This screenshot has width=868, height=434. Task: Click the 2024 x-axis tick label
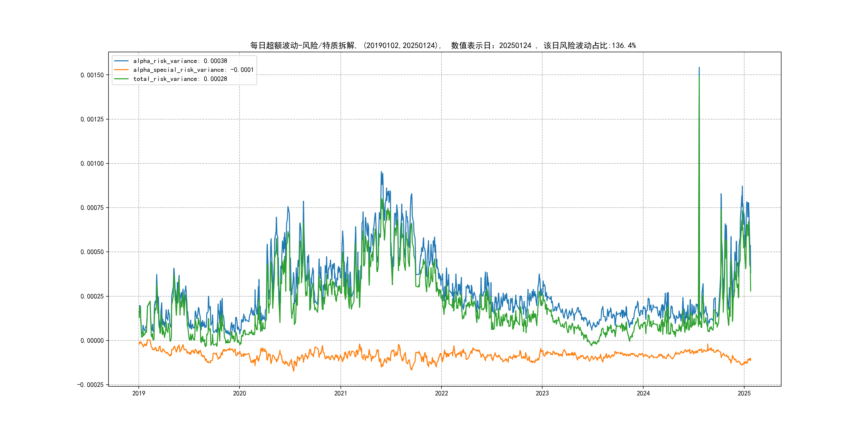(x=643, y=393)
